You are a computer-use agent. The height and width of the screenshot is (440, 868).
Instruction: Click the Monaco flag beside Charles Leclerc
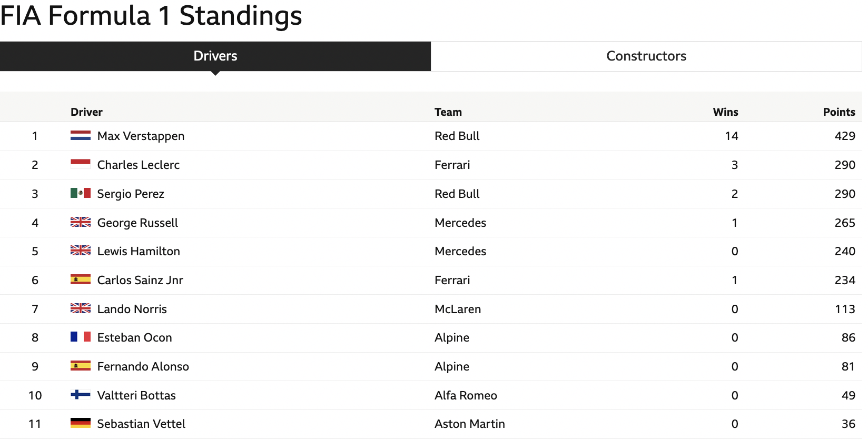point(81,165)
